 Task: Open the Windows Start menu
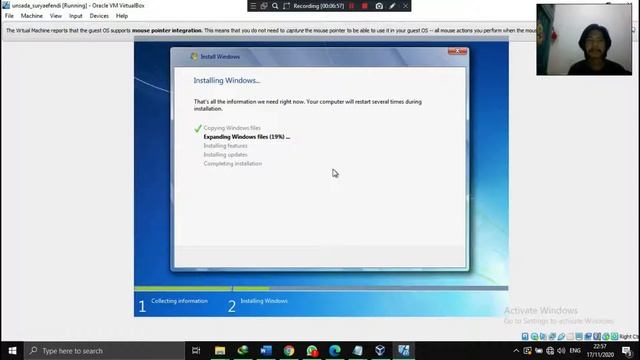pos(12,351)
